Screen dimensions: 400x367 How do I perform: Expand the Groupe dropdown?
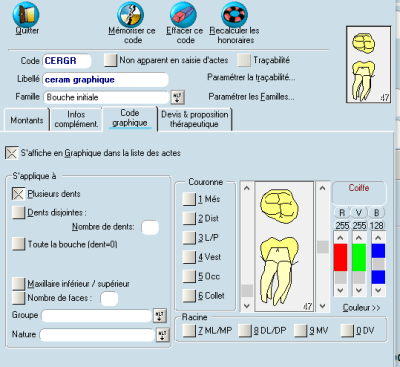[160, 315]
